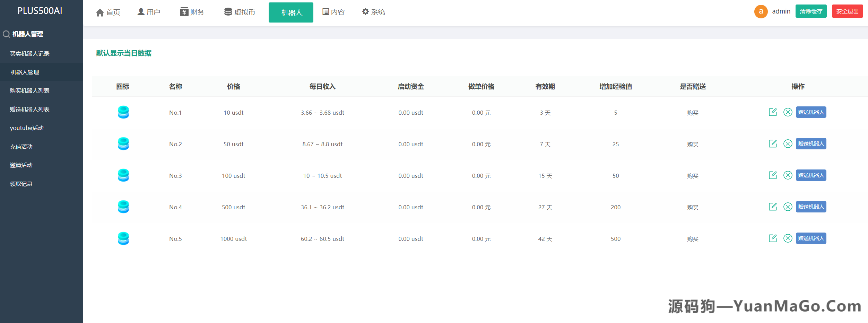Edit robot No.1 via pencil icon

(773, 112)
